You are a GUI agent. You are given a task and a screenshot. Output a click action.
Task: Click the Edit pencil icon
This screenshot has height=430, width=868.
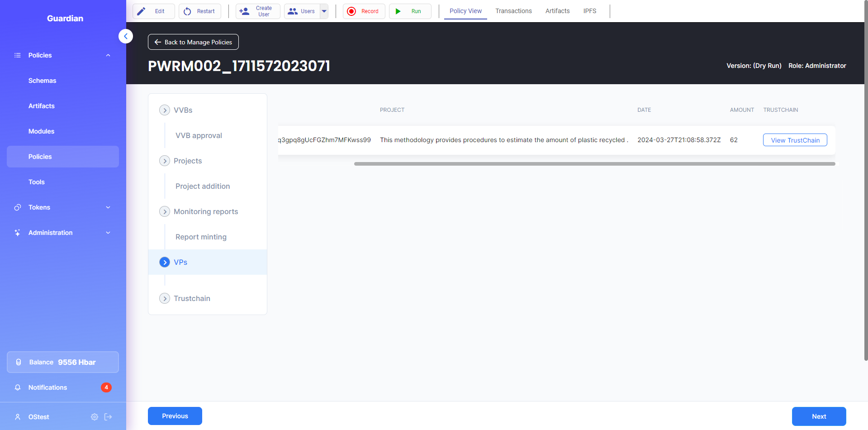142,11
